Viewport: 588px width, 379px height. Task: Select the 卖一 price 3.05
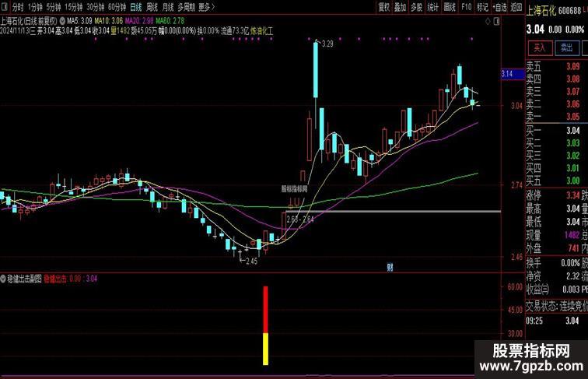572,116
